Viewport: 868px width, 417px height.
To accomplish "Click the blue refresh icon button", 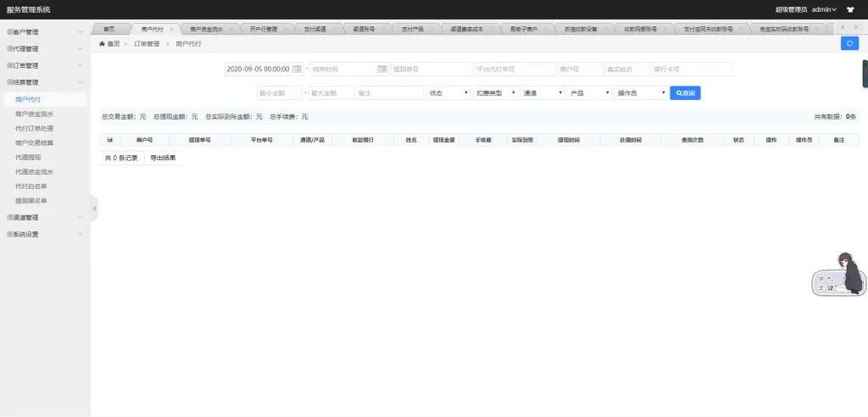I will (849, 43).
